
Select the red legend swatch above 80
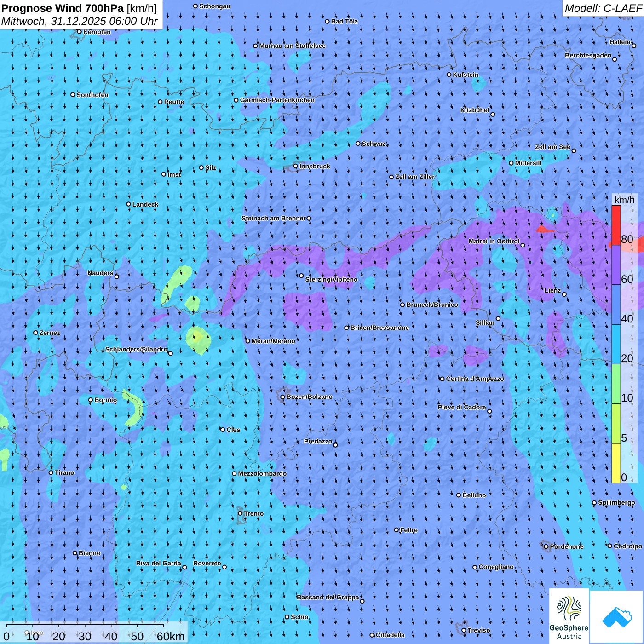click(616, 225)
